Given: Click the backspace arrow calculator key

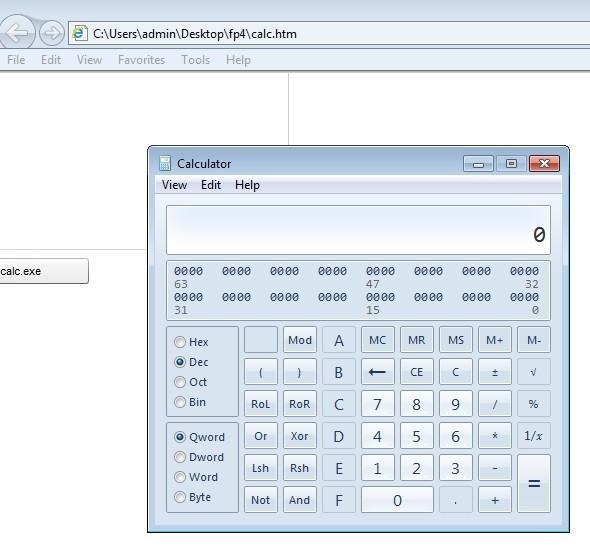Looking at the screenshot, I should (377, 372).
